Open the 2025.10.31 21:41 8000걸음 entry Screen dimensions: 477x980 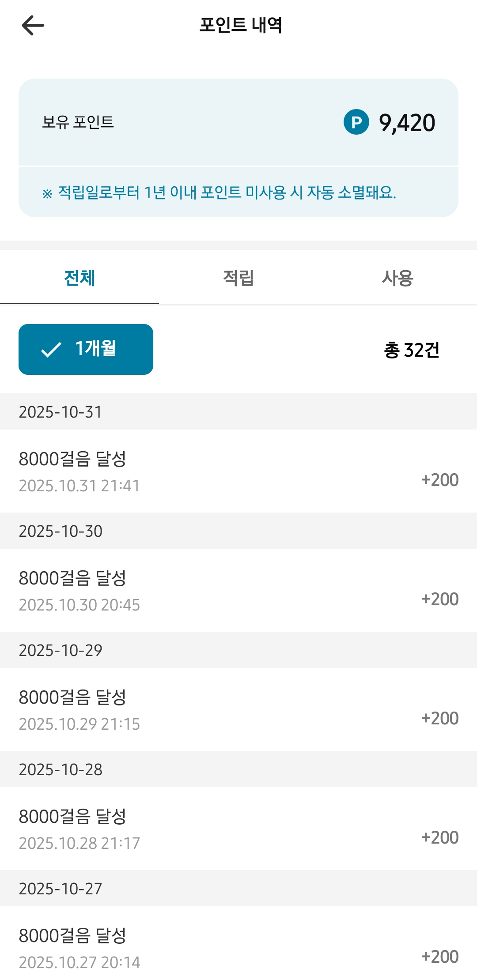pyautogui.click(x=238, y=471)
